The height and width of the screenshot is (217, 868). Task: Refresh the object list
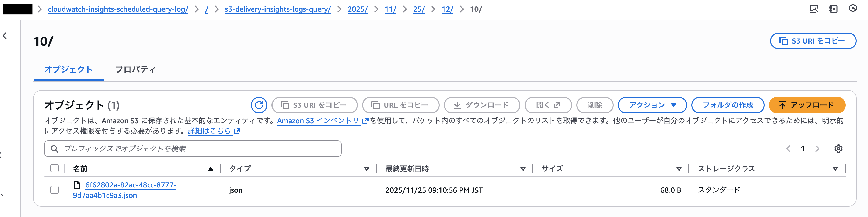coord(259,105)
